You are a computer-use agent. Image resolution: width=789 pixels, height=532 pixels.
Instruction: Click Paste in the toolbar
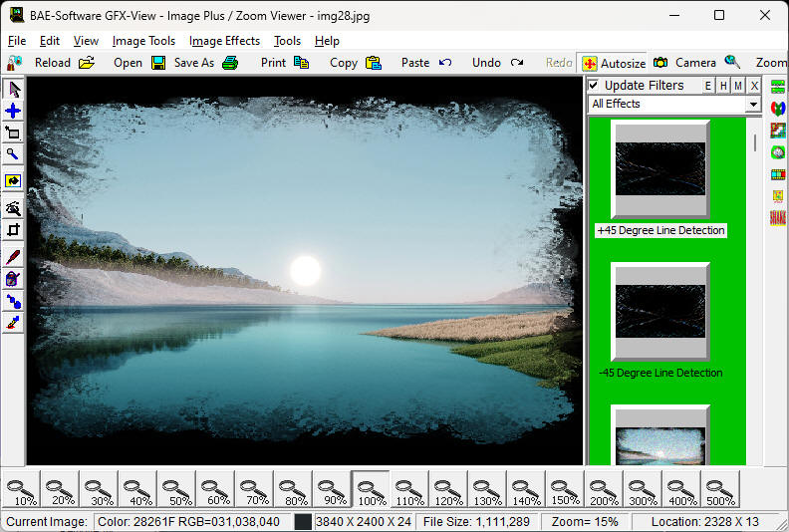point(400,63)
